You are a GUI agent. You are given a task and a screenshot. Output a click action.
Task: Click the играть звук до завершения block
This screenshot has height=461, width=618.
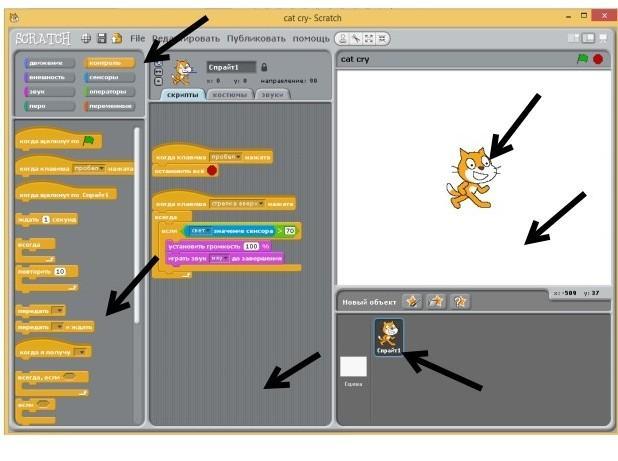(225, 258)
